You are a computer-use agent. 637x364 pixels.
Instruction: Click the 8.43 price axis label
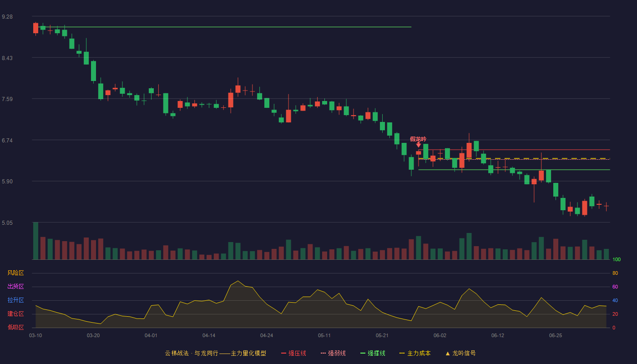(7, 58)
